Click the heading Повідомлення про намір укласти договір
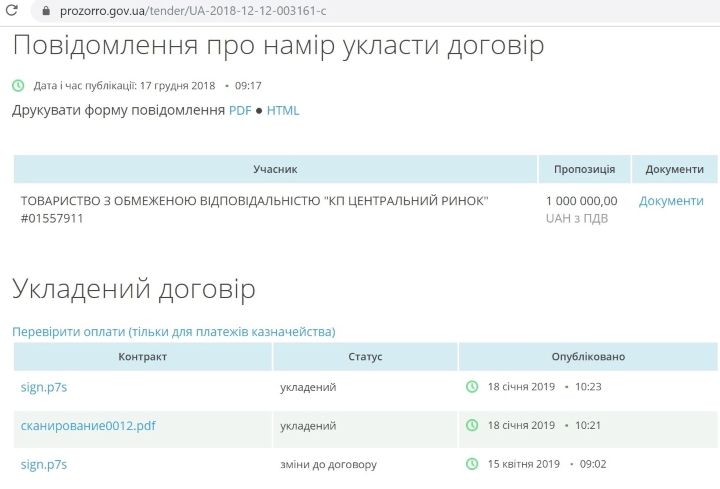Image resolution: width=720 pixels, height=489 pixels. pyautogui.click(x=278, y=45)
